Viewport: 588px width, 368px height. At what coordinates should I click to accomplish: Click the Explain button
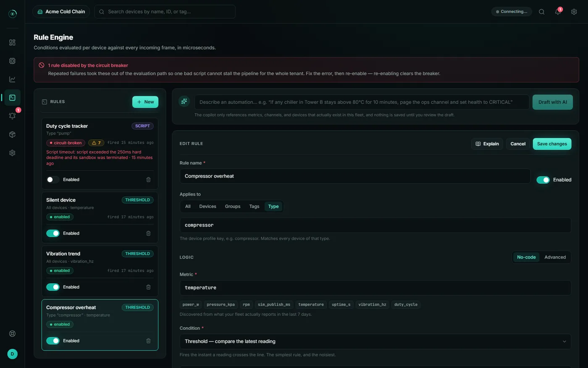[x=487, y=144]
